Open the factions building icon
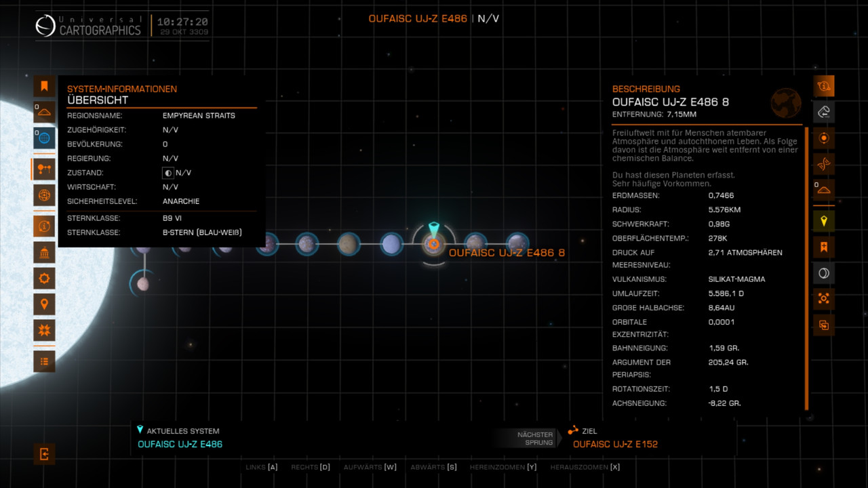Screen dimensions: 868x488 [44, 252]
